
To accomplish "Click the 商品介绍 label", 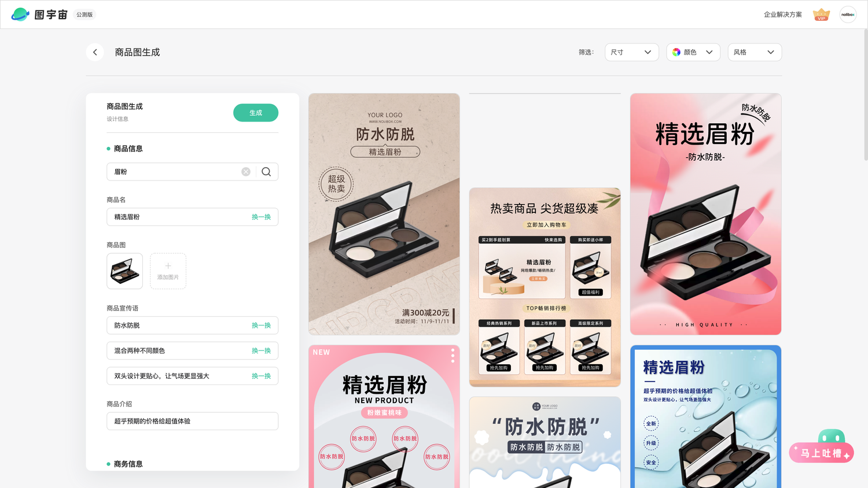I will [119, 404].
